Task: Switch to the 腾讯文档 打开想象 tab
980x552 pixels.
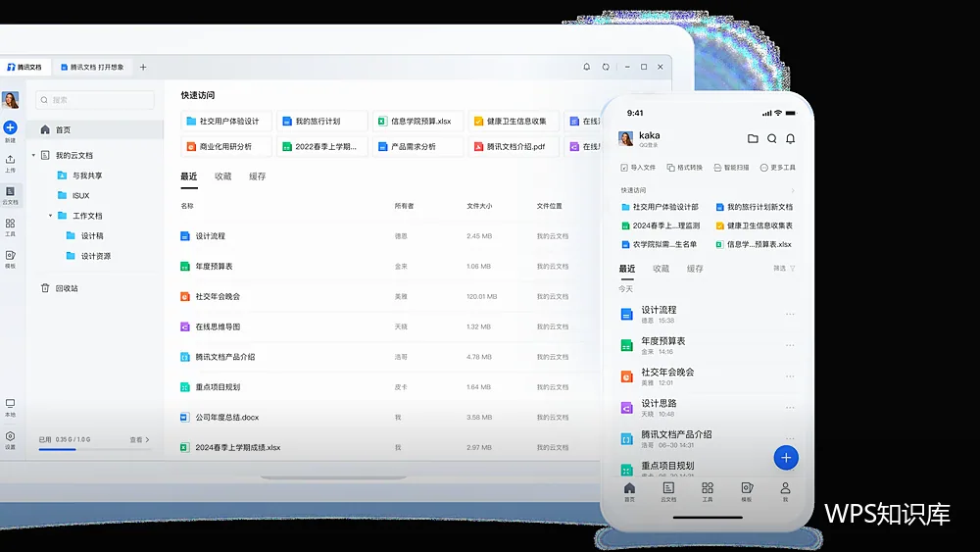Action: (92, 67)
